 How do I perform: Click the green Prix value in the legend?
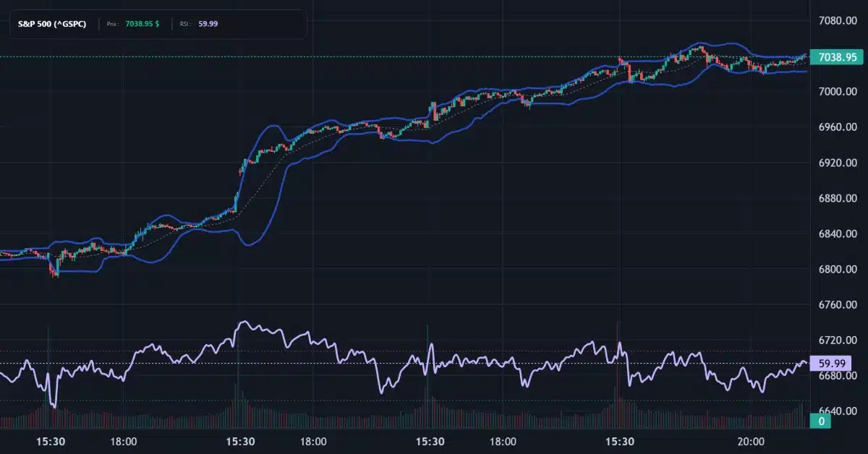pos(141,23)
